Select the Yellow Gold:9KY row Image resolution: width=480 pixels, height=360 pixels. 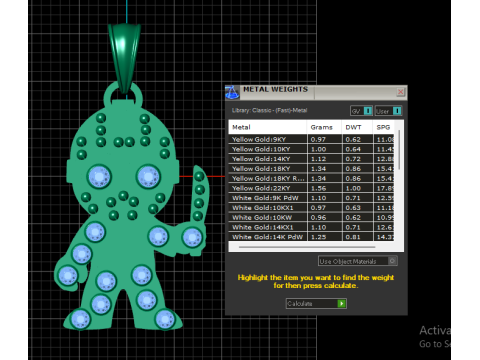pyautogui.click(x=311, y=139)
